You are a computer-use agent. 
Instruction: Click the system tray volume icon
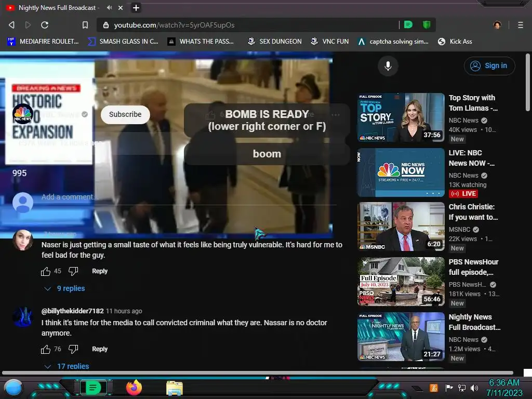pyautogui.click(x=474, y=388)
